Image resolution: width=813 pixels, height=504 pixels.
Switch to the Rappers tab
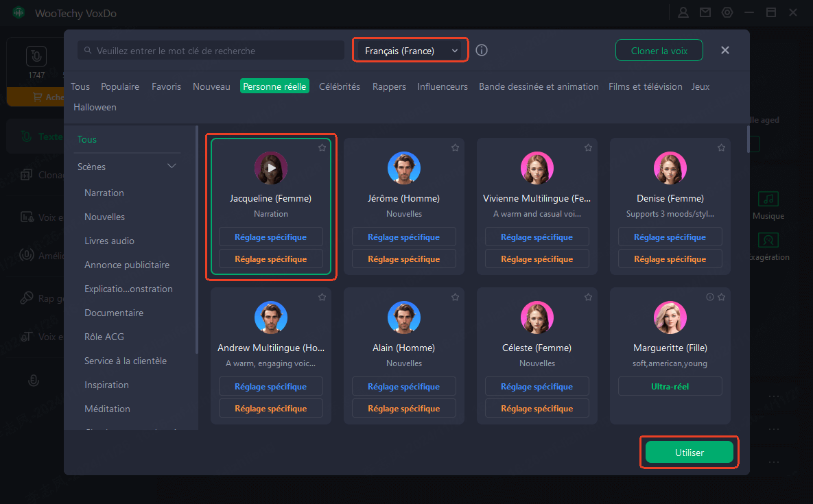point(389,86)
